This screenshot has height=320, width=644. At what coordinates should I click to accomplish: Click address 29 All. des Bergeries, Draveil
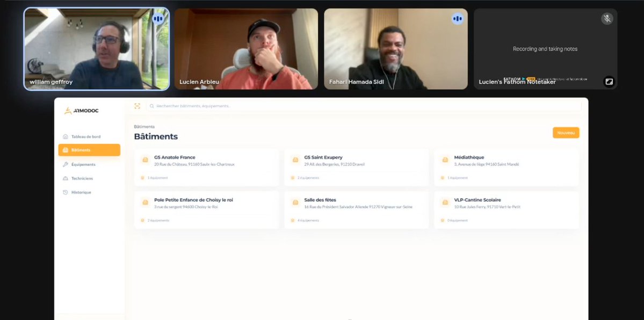(x=334, y=164)
